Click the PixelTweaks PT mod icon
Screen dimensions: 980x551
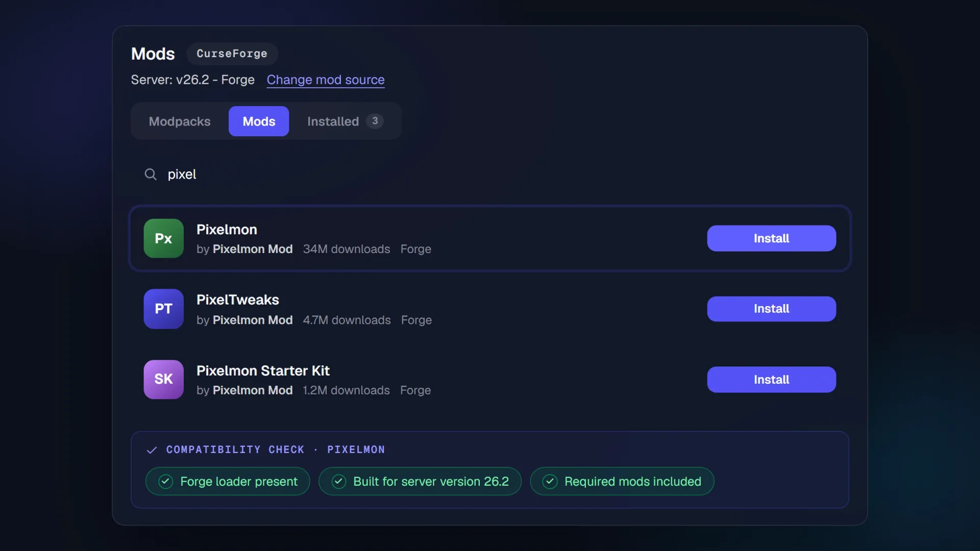pos(163,309)
